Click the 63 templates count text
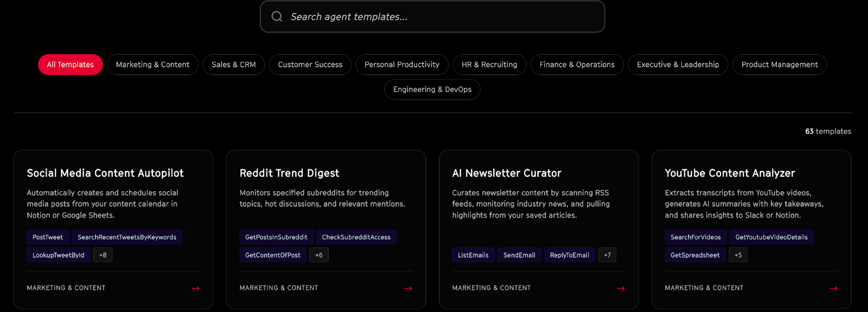This screenshot has height=312, width=868. (x=828, y=132)
